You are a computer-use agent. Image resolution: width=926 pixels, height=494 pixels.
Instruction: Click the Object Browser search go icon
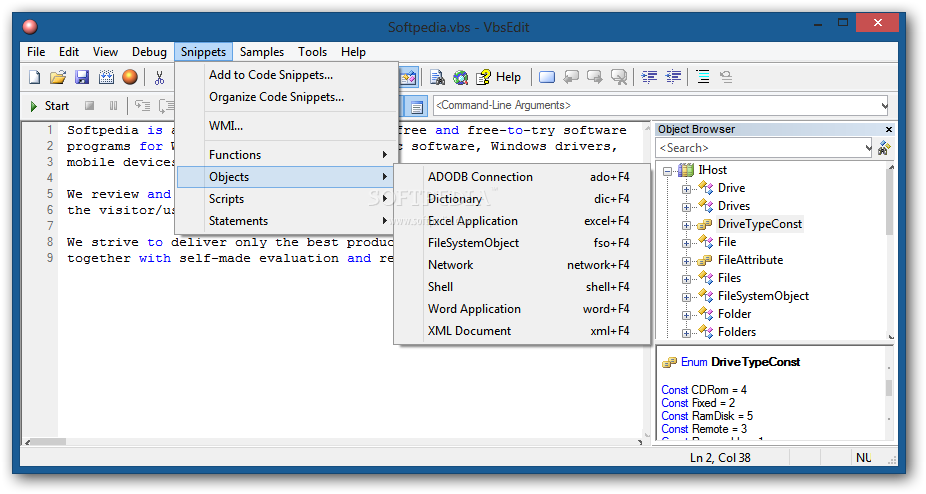[884, 148]
